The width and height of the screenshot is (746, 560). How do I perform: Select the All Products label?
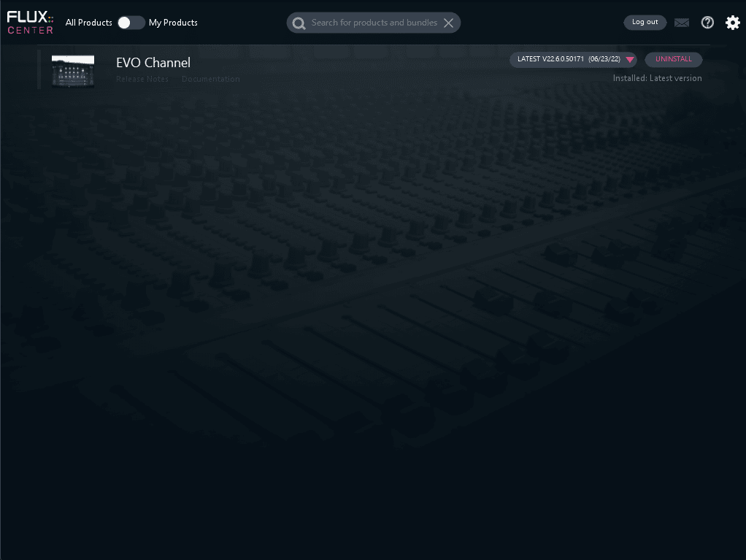(x=88, y=23)
